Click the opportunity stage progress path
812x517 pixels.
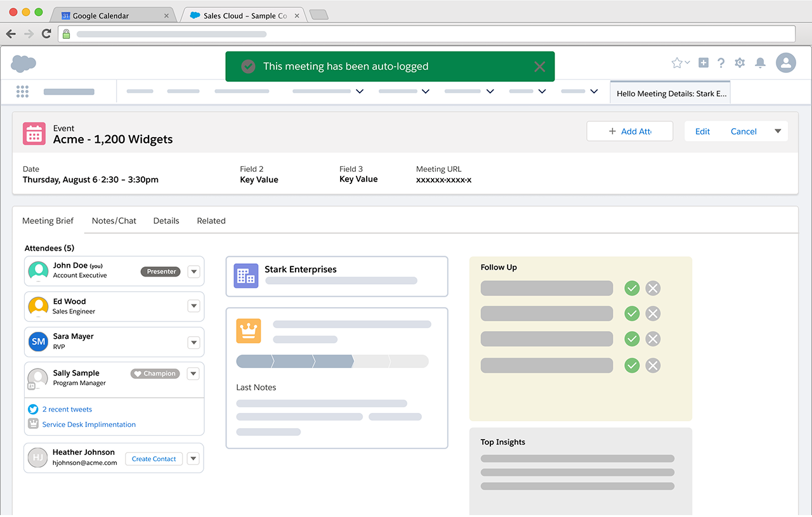pyautogui.click(x=332, y=362)
